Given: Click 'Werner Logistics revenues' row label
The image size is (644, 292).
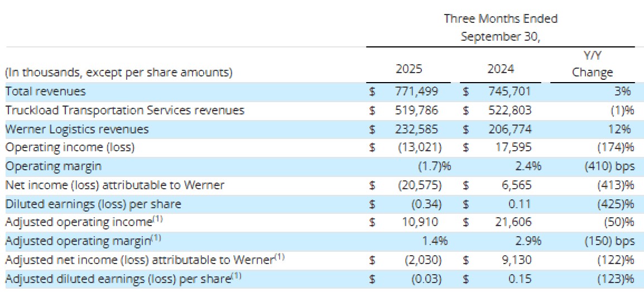Looking at the screenshot, I should point(77,129).
